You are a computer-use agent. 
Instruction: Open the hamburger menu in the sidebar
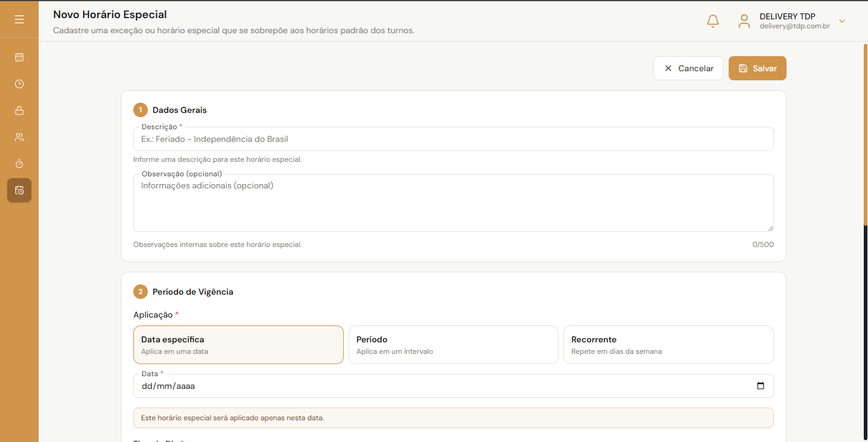[19, 19]
